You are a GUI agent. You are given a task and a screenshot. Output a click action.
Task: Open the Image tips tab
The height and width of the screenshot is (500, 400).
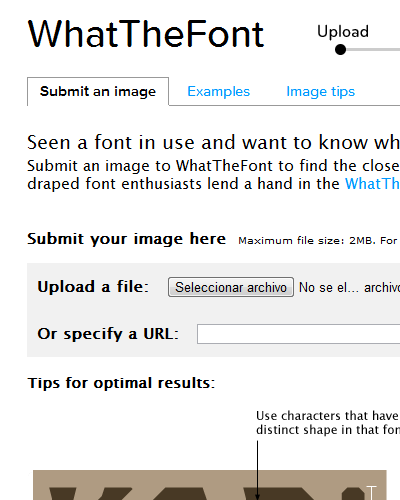(320, 92)
